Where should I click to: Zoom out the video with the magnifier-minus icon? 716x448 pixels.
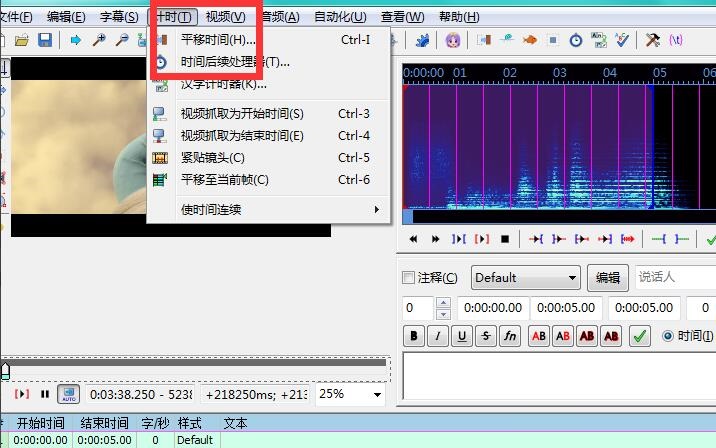tap(122, 40)
